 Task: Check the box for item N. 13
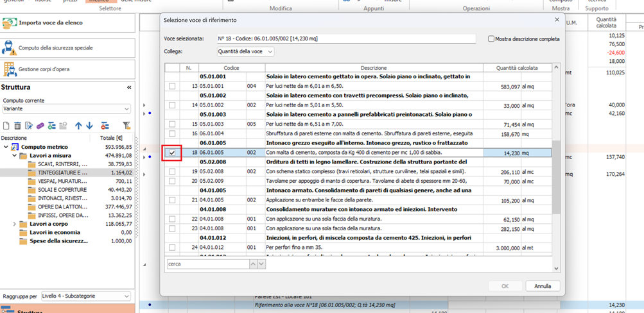coord(172,86)
